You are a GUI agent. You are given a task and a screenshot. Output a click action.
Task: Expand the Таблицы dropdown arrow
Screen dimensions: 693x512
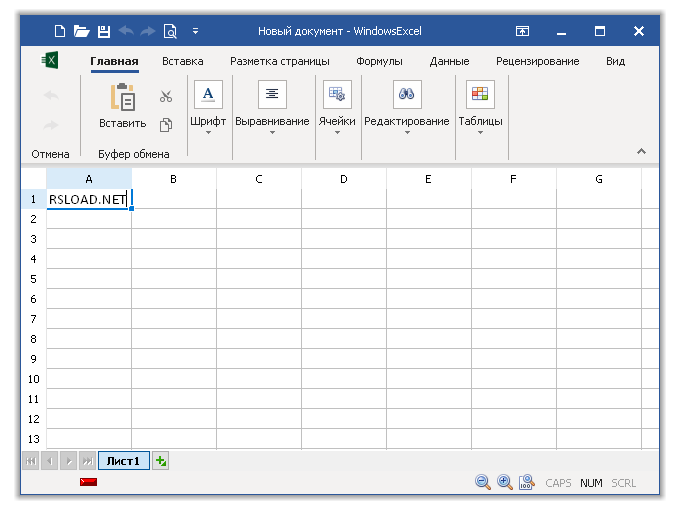coord(480,132)
